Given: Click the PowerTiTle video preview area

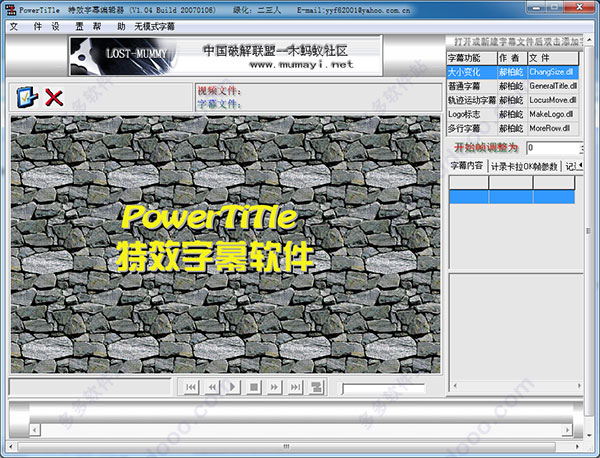Looking at the screenshot, I should (225, 244).
